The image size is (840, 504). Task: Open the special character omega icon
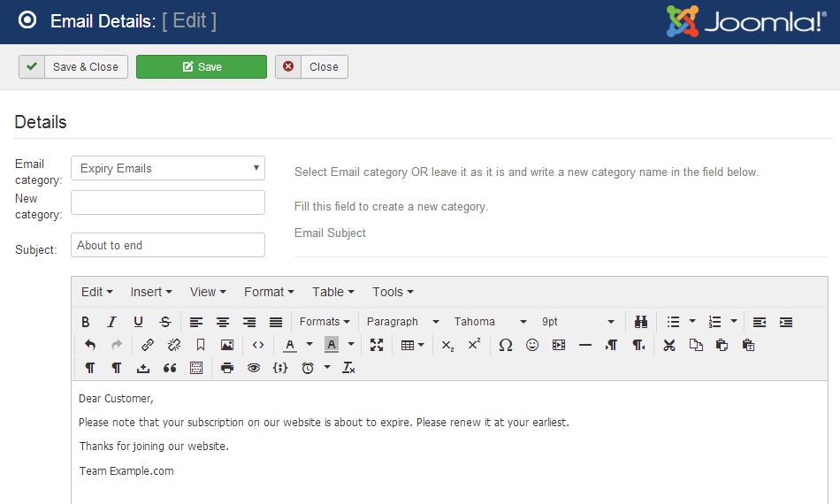pyautogui.click(x=505, y=345)
